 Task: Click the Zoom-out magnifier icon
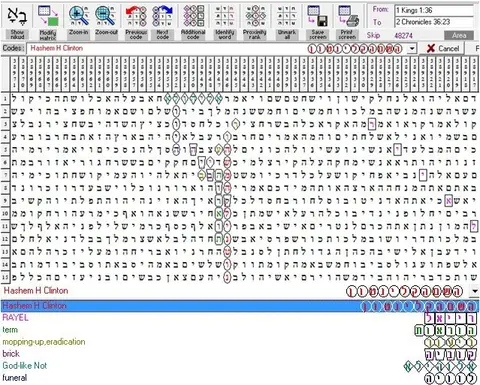click(x=106, y=15)
